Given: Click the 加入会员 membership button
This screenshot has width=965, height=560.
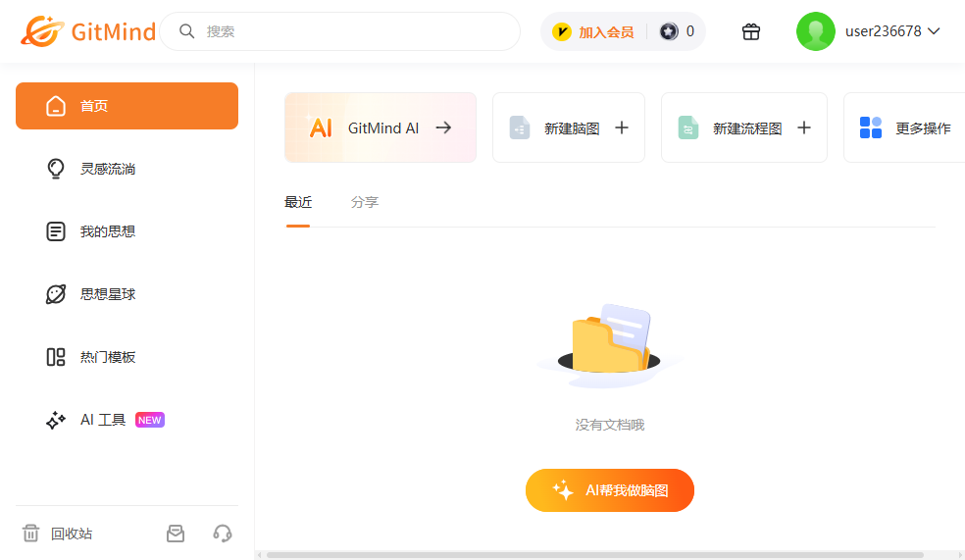Looking at the screenshot, I should pos(593,31).
